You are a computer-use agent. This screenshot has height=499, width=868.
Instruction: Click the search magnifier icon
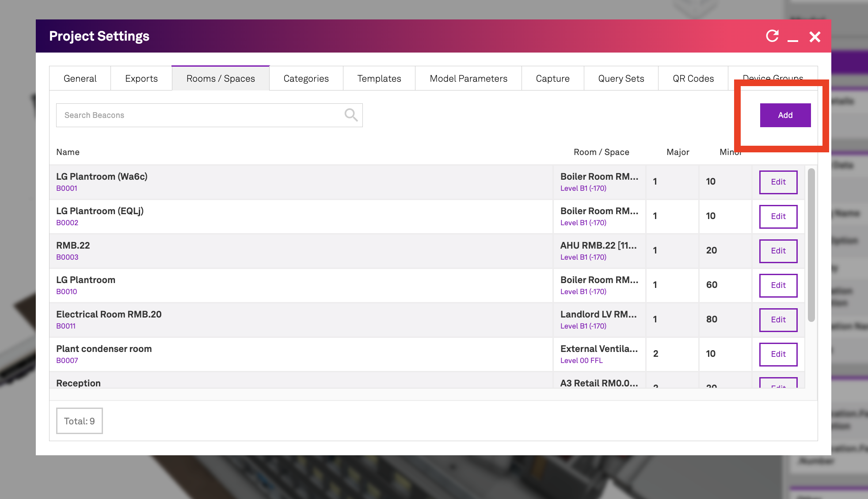point(351,115)
